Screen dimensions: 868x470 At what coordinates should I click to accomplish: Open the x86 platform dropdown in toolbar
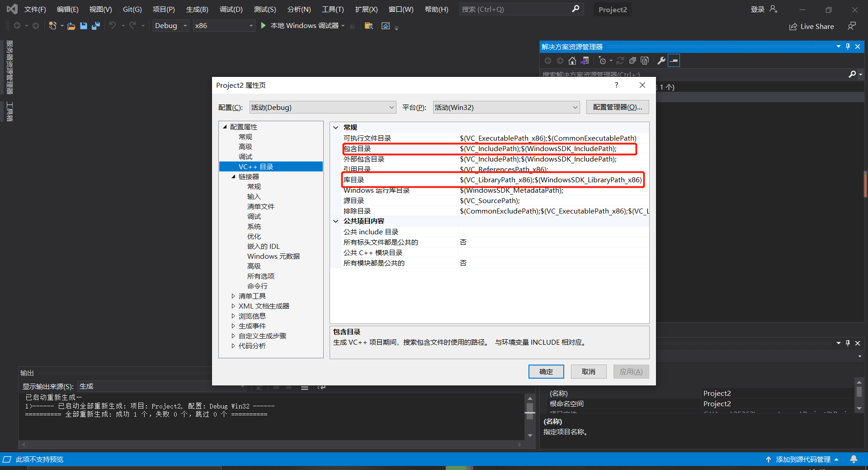point(224,26)
